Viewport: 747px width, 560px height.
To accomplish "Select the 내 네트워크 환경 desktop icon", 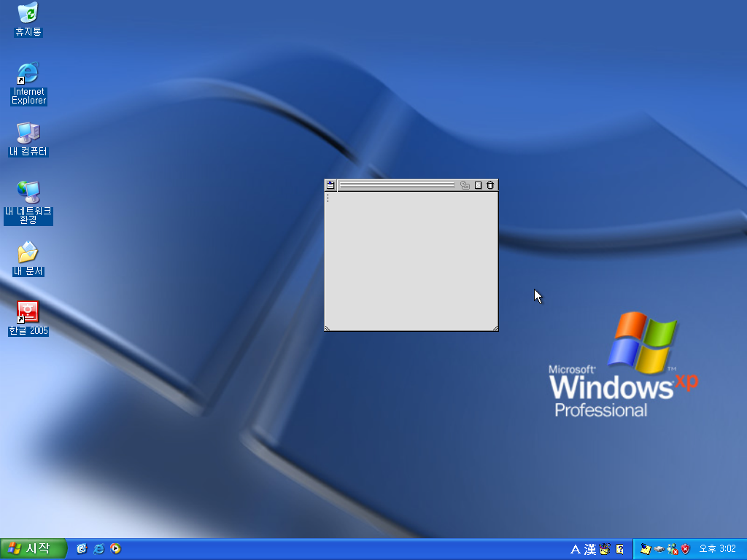I will (x=28, y=203).
